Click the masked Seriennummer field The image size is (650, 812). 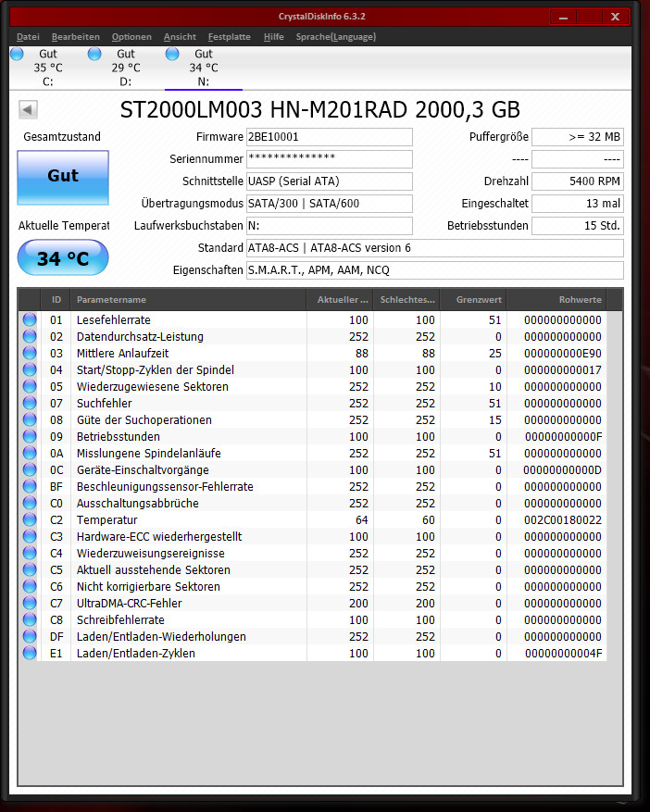pyautogui.click(x=330, y=159)
